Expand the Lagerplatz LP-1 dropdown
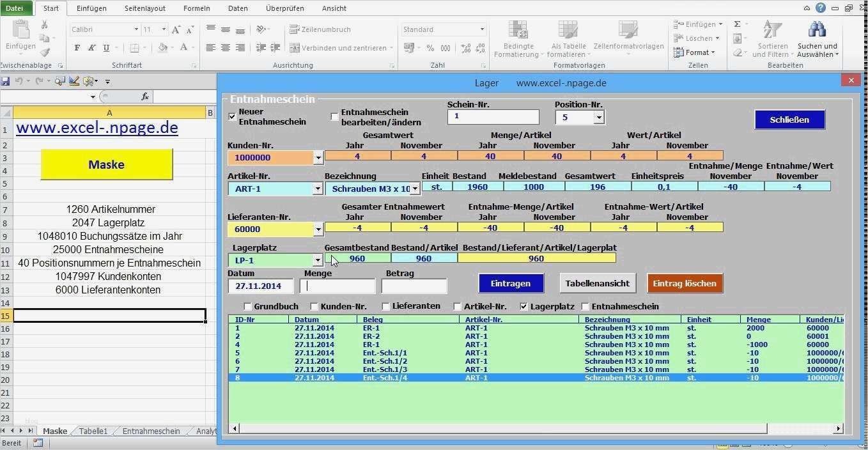The image size is (868, 450). point(318,260)
